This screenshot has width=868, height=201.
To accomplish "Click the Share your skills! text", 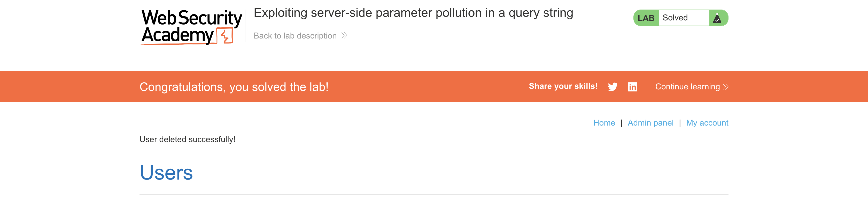I will pos(563,86).
